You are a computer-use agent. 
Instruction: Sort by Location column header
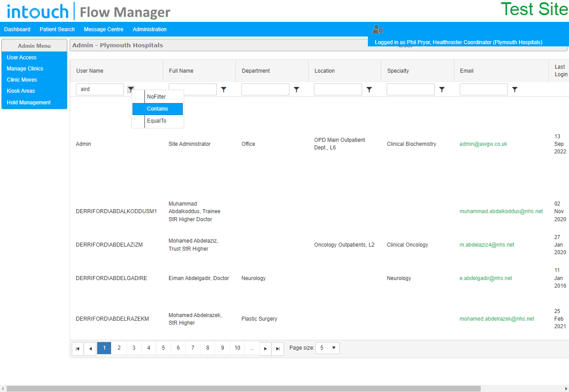[x=325, y=71]
